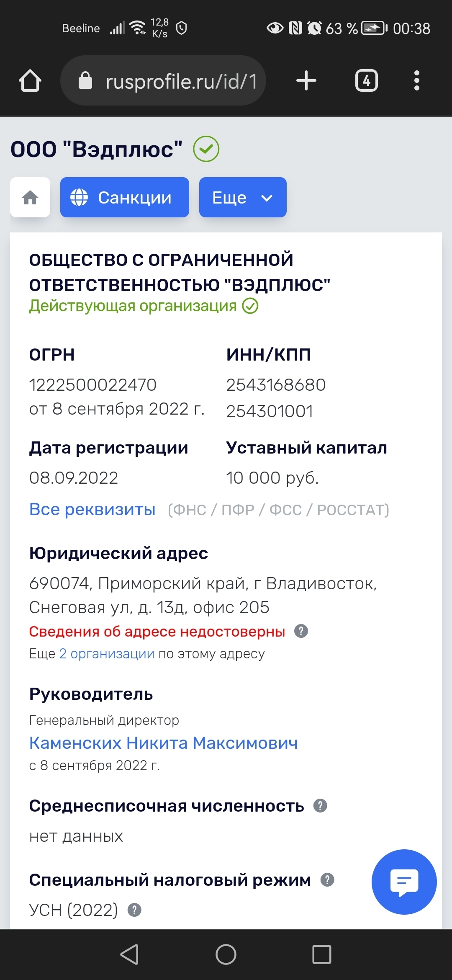The width and height of the screenshot is (452, 980).
Task: Open the 2 организации link
Action: 107,654
